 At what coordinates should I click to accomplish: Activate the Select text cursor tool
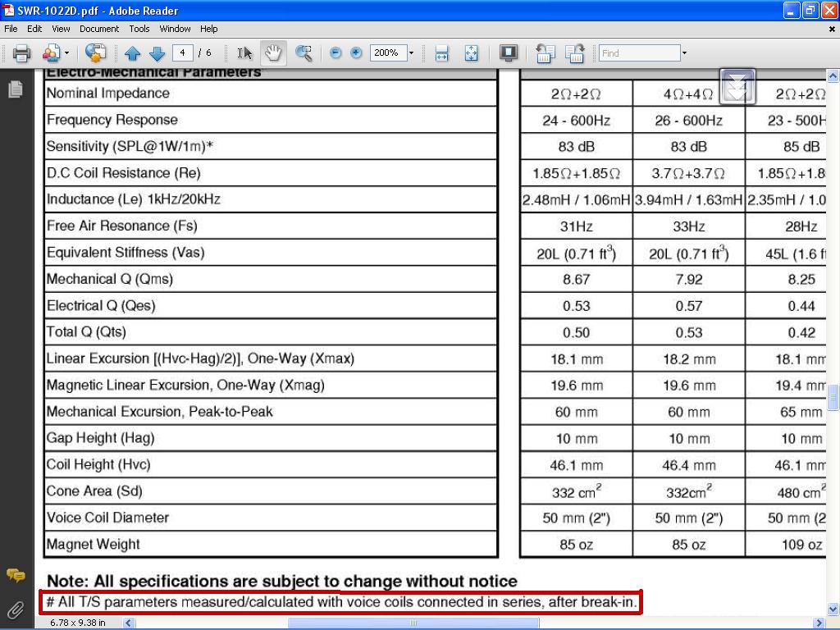[x=244, y=53]
